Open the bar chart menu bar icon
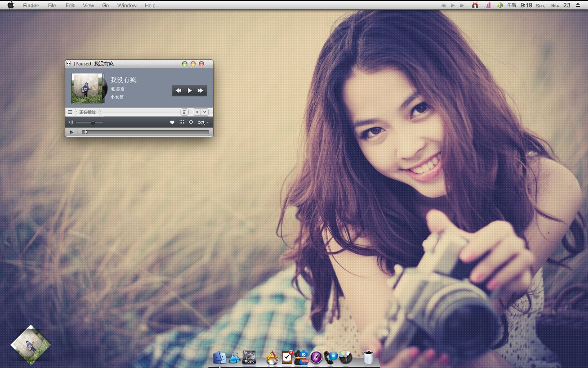Screen dimensions: 588x368 pyautogui.click(x=488, y=5)
